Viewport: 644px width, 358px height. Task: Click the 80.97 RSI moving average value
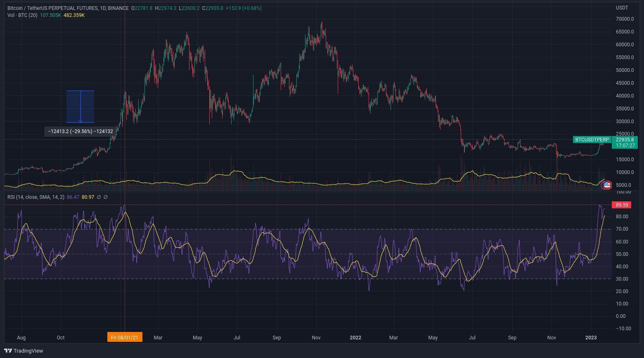pos(88,197)
